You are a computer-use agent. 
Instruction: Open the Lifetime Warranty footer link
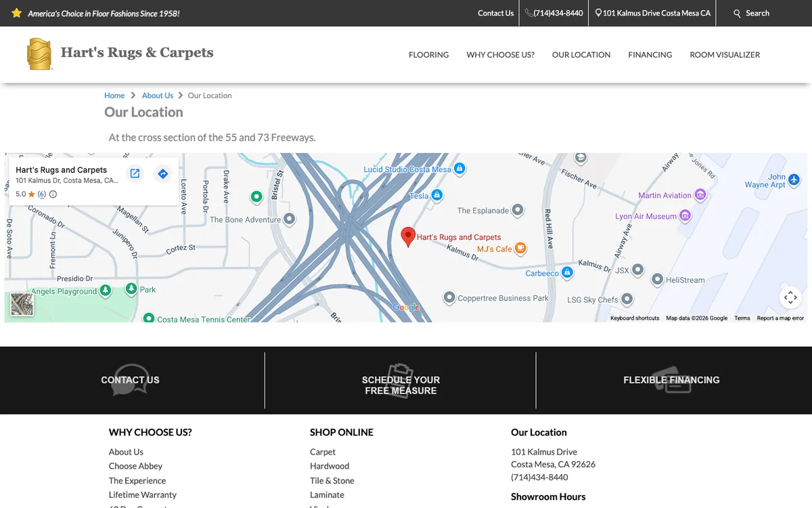click(143, 494)
